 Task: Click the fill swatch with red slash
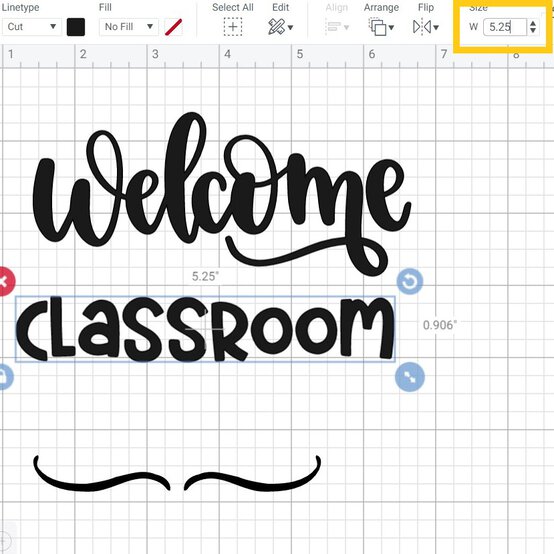[x=173, y=27]
